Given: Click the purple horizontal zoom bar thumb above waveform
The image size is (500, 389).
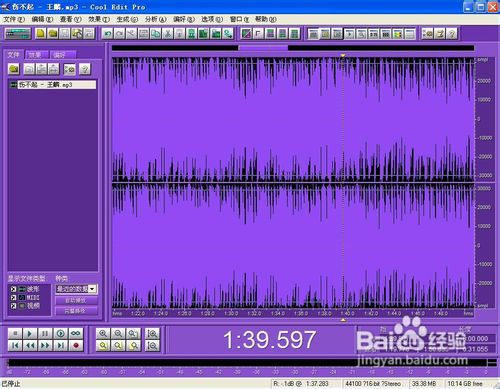Looking at the screenshot, I should coord(263,48).
